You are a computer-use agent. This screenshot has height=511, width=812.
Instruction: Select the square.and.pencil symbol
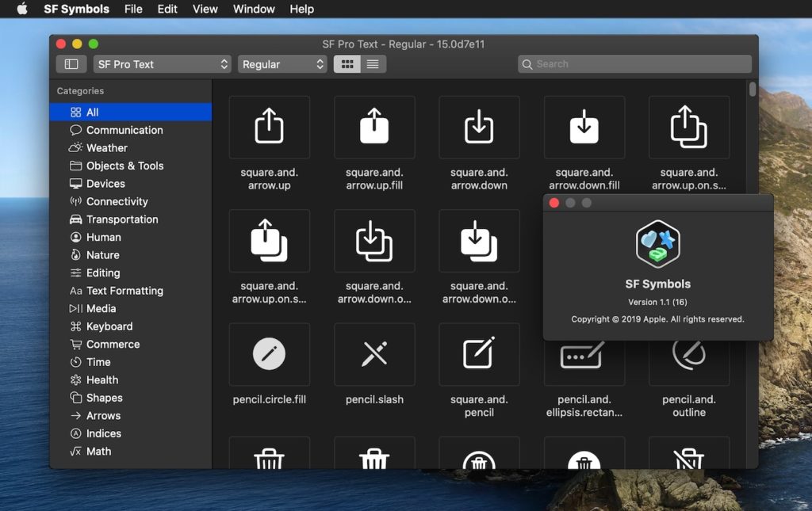[479, 354]
